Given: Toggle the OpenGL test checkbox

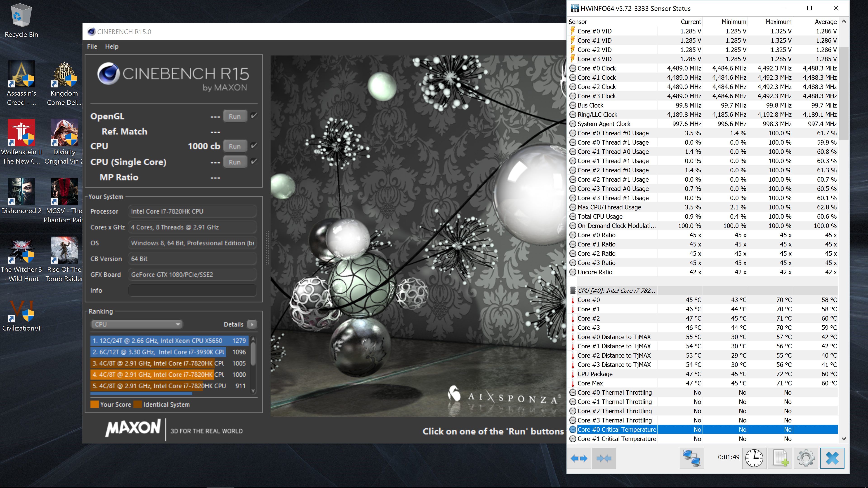Looking at the screenshot, I should (254, 116).
